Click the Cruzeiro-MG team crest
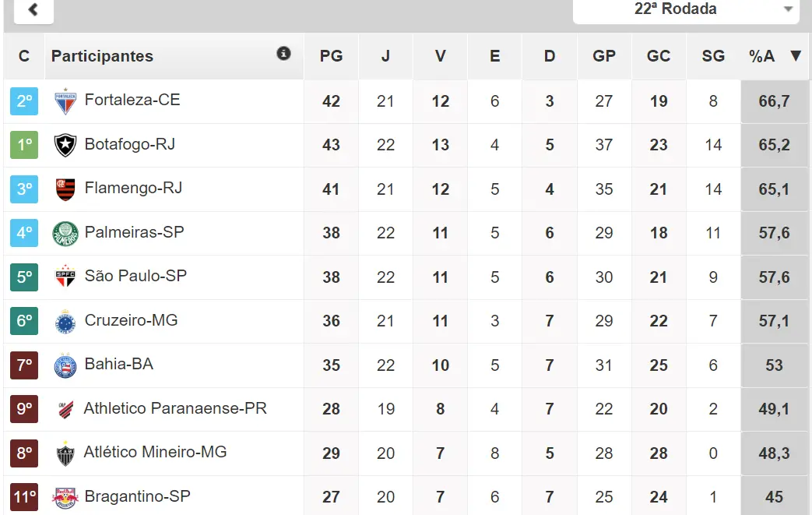Screen dimensions: 812x515 click(x=65, y=321)
